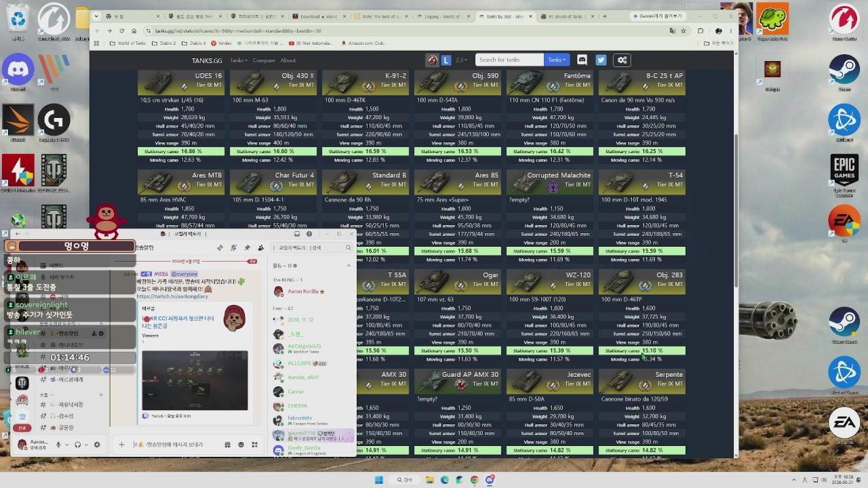The width and height of the screenshot is (868, 488).
Task: Toggle member list in Discord header
Action: click(260, 248)
